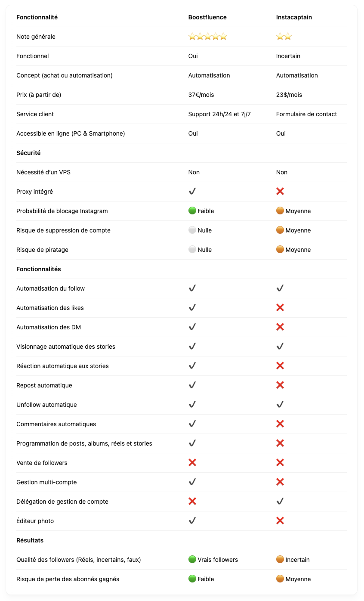This screenshot has height=601, width=364.
Task: Select the Boostfluence column header
Action: (x=207, y=17)
